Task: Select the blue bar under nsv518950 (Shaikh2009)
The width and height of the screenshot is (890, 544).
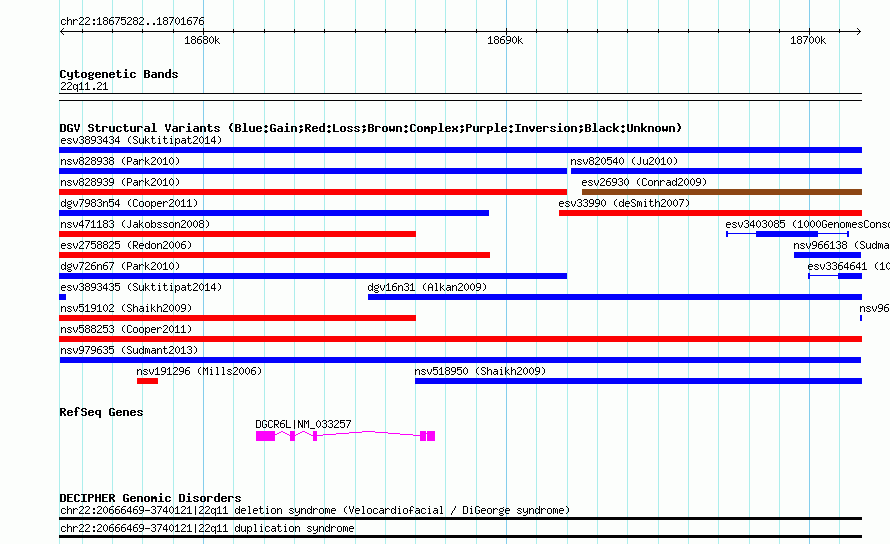Action: pyautogui.click(x=639, y=381)
